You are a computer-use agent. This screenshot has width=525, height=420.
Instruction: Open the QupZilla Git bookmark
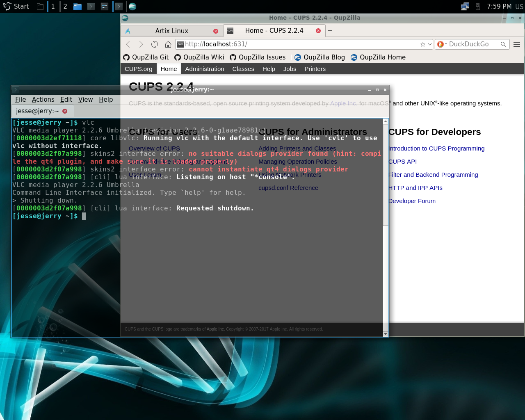tap(146, 57)
